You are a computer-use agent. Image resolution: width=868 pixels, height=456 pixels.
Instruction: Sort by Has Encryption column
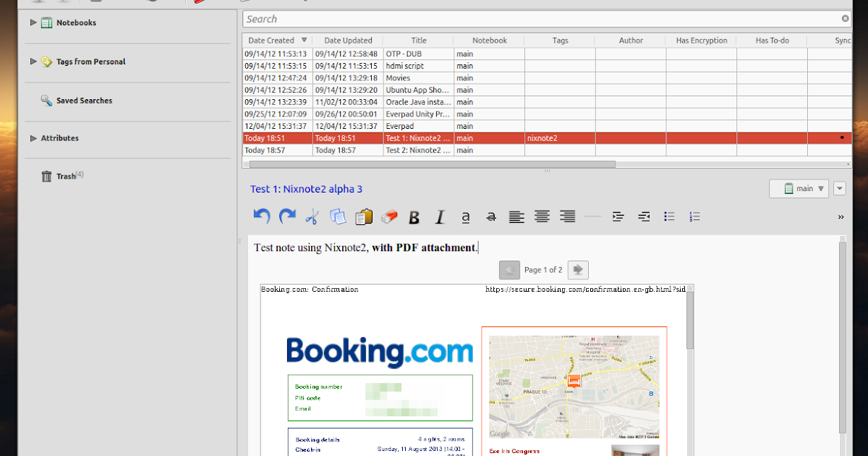[x=702, y=41]
